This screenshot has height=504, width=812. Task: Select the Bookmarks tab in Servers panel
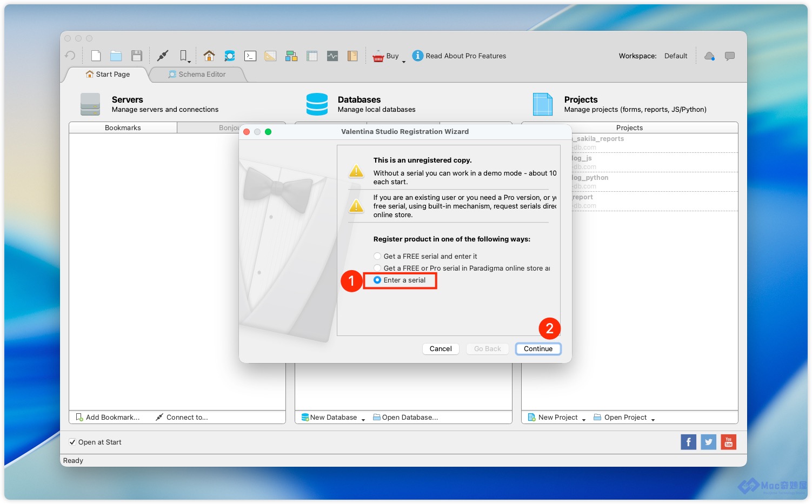(x=123, y=128)
